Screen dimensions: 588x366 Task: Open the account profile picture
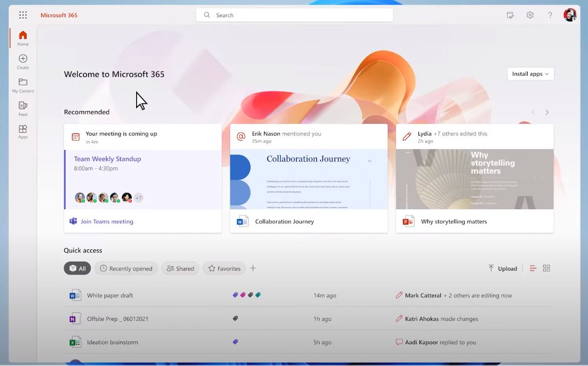[570, 15]
